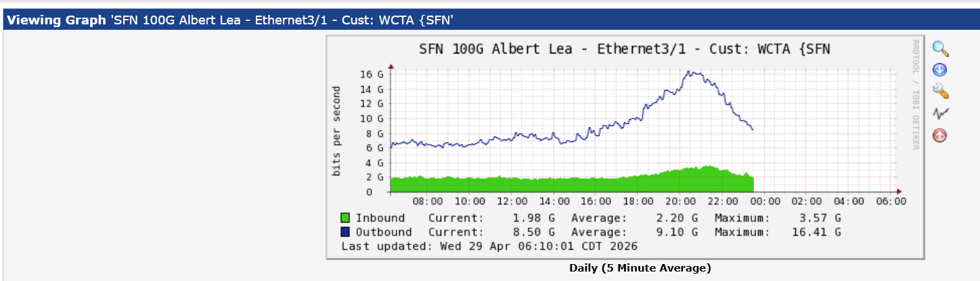
Task: Click the 'Daily (5 Minute Average)' caption
Action: click(x=640, y=268)
